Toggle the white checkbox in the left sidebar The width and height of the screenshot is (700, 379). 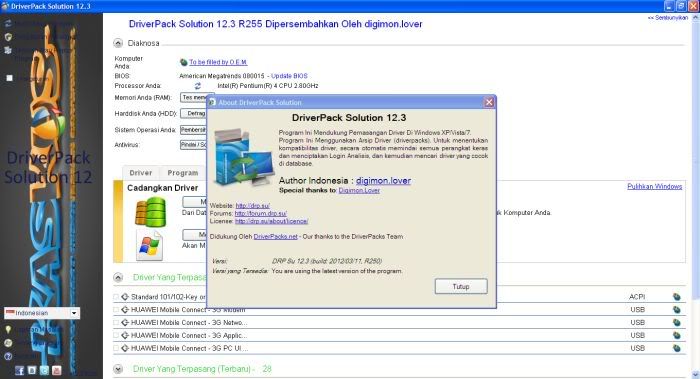point(9,78)
